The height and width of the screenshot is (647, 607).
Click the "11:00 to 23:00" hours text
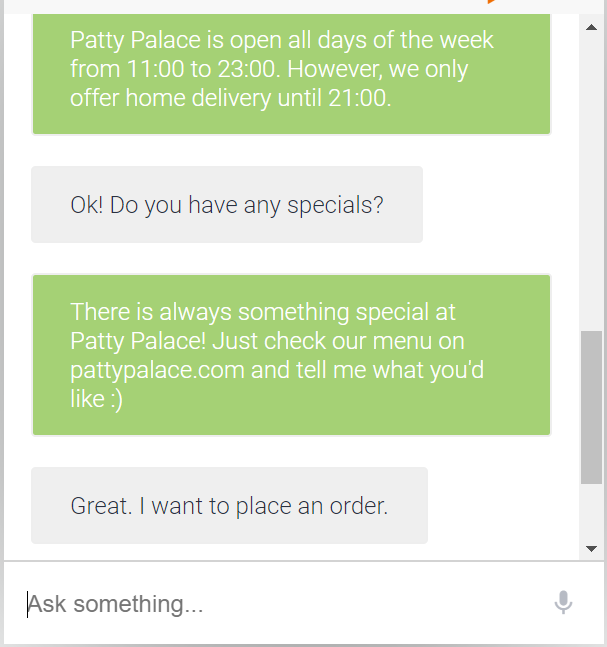[x=203, y=69]
